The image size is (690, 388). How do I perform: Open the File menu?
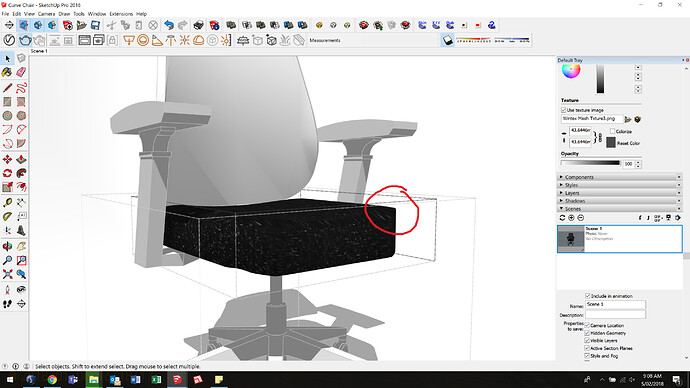coord(5,14)
